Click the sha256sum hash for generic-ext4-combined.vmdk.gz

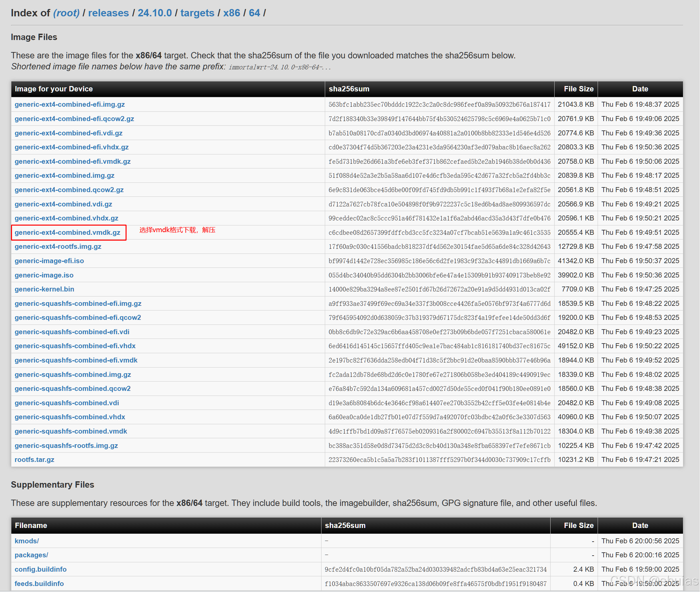click(x=439, y=232)
